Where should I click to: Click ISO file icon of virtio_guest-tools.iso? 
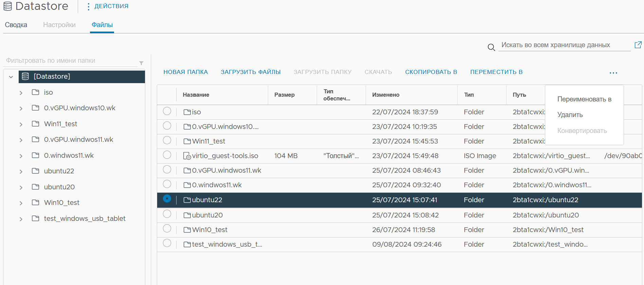click(187, 156)
